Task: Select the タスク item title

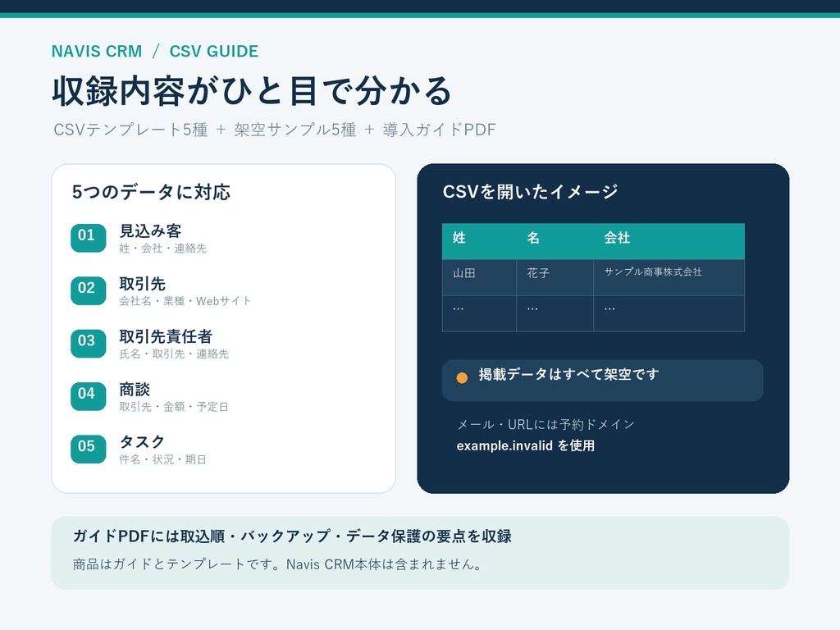Action: tap(142, 442)
